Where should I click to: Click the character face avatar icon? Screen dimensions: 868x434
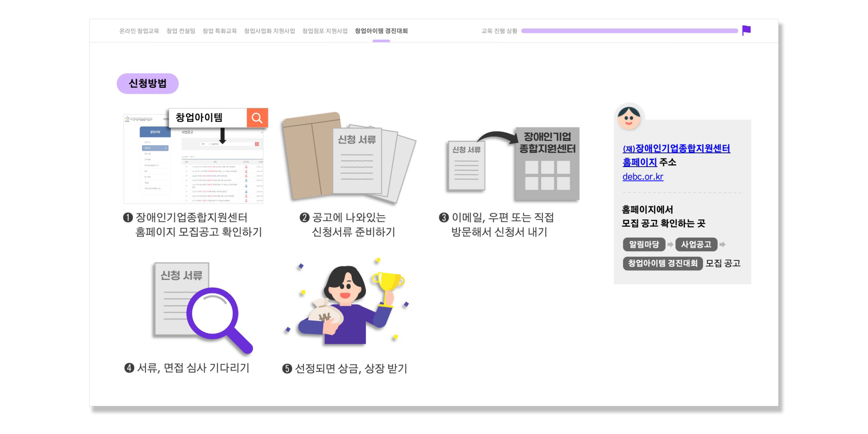pyautogui.click(x=629, y=118)
